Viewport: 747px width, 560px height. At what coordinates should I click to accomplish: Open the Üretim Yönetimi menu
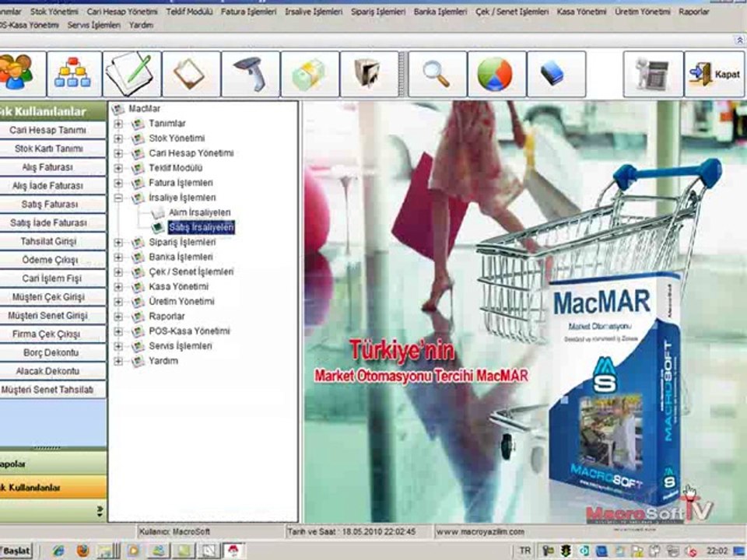click(x=642, y=12)
